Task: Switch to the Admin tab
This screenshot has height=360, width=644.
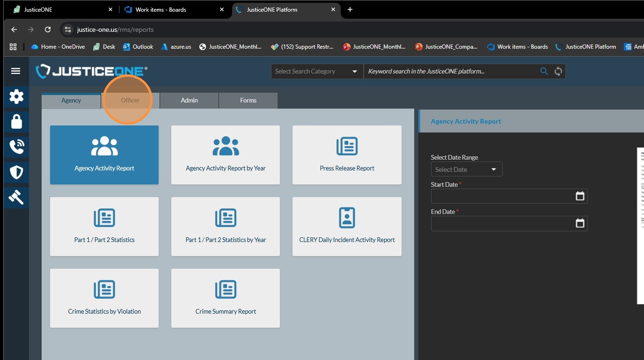Action: click(x=189, y=100)
